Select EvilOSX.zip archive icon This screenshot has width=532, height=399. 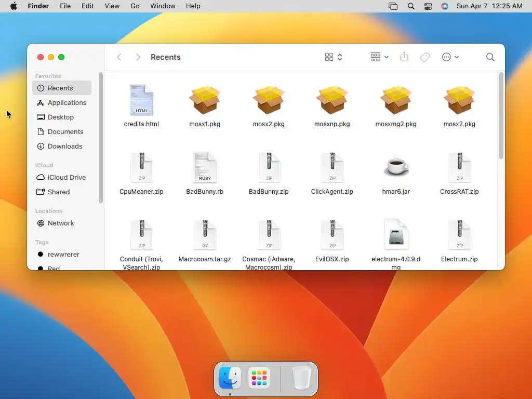coord(332,235)
